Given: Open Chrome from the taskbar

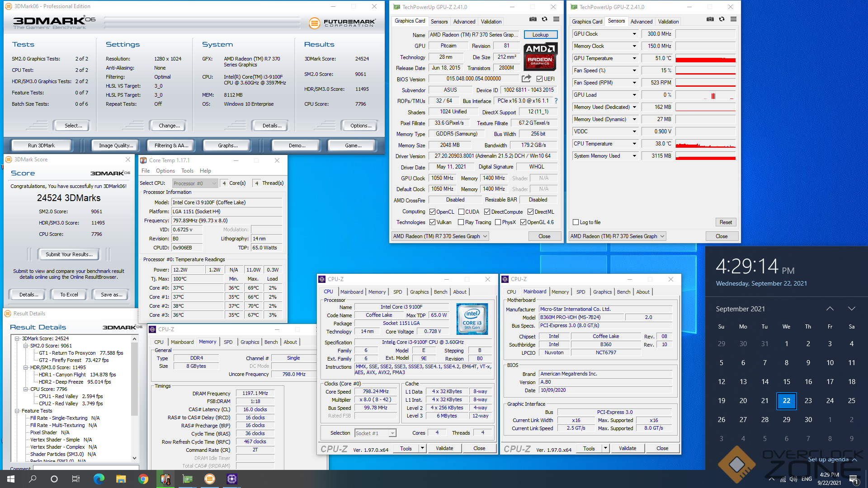Looking at the screenshot, I should [x=143, y=479].
